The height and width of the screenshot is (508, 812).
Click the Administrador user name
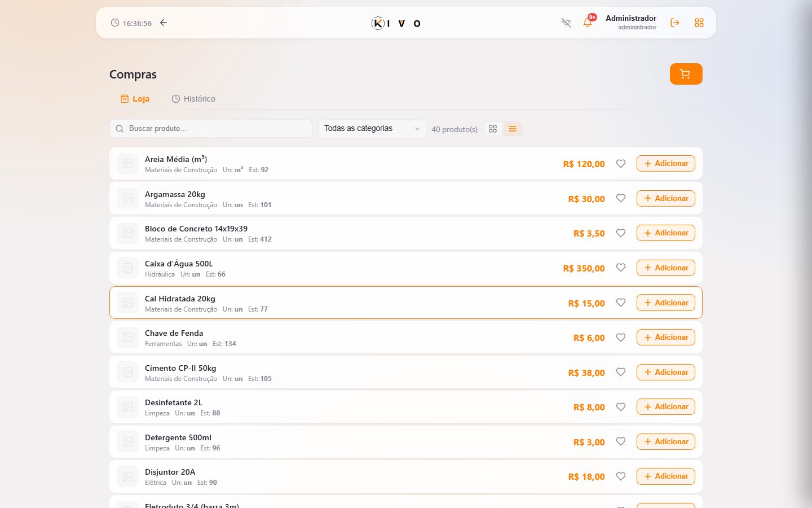pos(631,18)
